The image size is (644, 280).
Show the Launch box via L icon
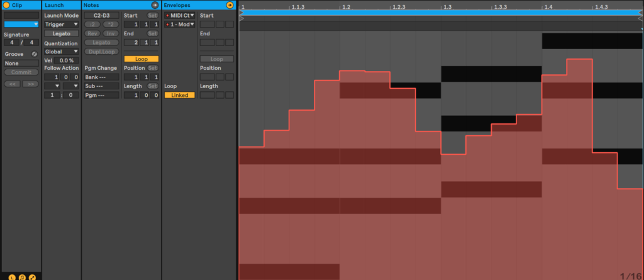click(12, 276)
